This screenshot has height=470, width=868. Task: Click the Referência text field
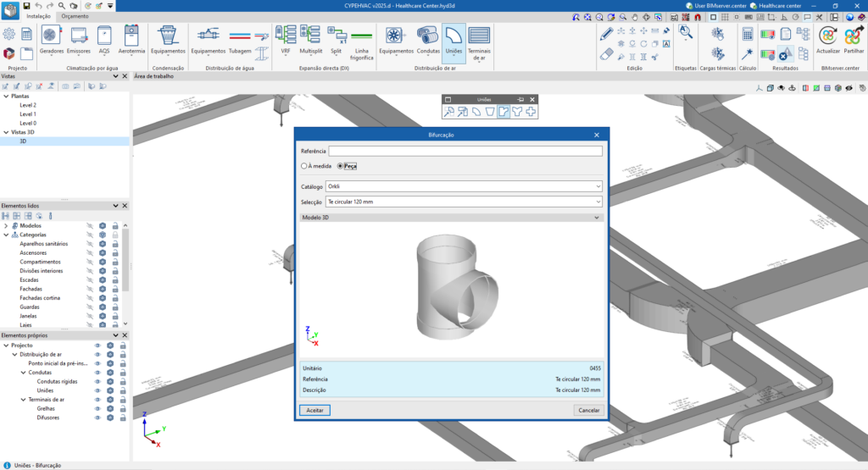click(x=465, y=151)
